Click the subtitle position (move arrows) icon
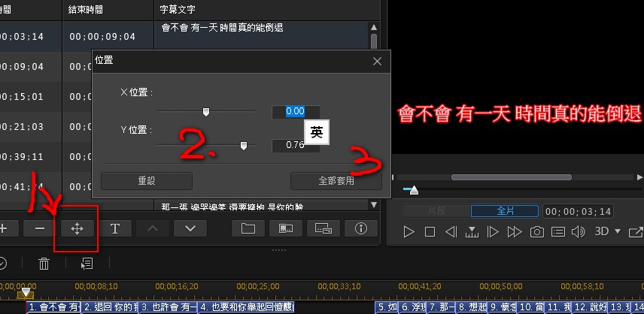Screen dimensions: 644x314 (x=77, y=228)
